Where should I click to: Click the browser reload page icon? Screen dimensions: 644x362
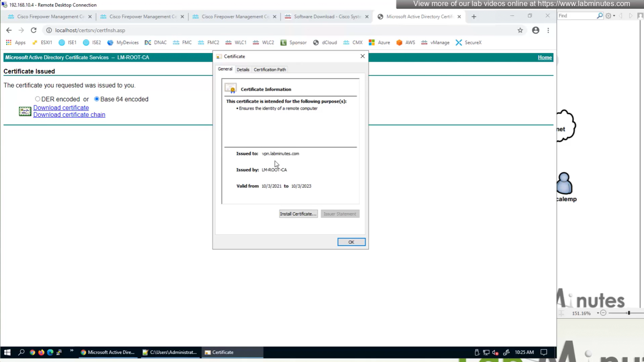(x=34, y=30)
